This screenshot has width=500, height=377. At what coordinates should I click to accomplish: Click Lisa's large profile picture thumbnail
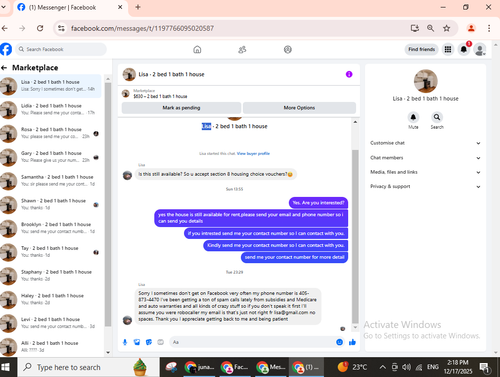pyautogui.click(x=426, y=81)
